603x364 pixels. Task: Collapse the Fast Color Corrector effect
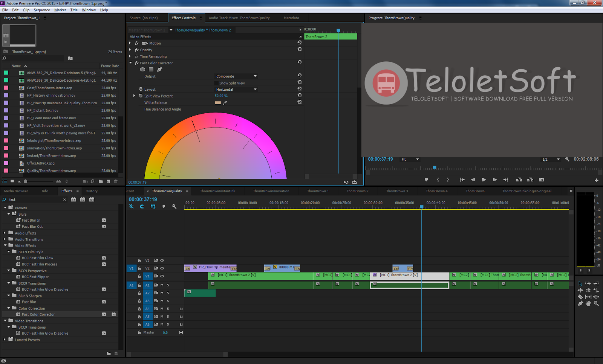pyautogui.click(x=130, y=63)
